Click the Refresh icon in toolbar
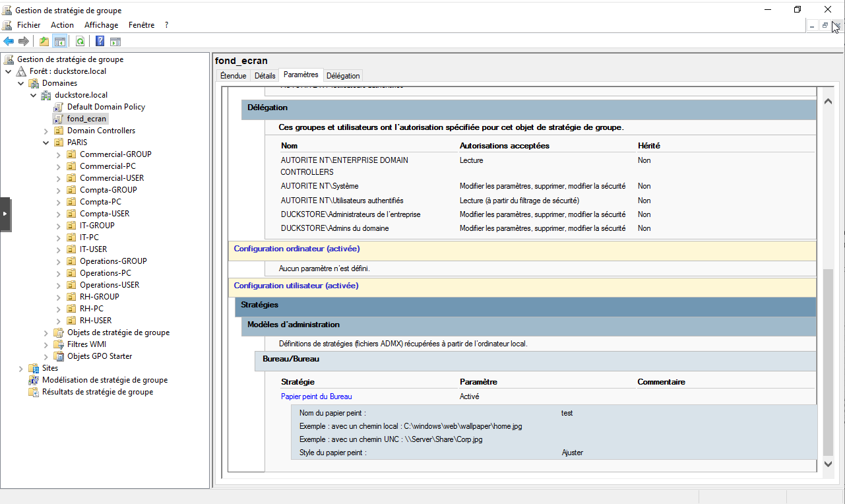The width and height of the screenshot is (845, 504). (x=80, y=42)
